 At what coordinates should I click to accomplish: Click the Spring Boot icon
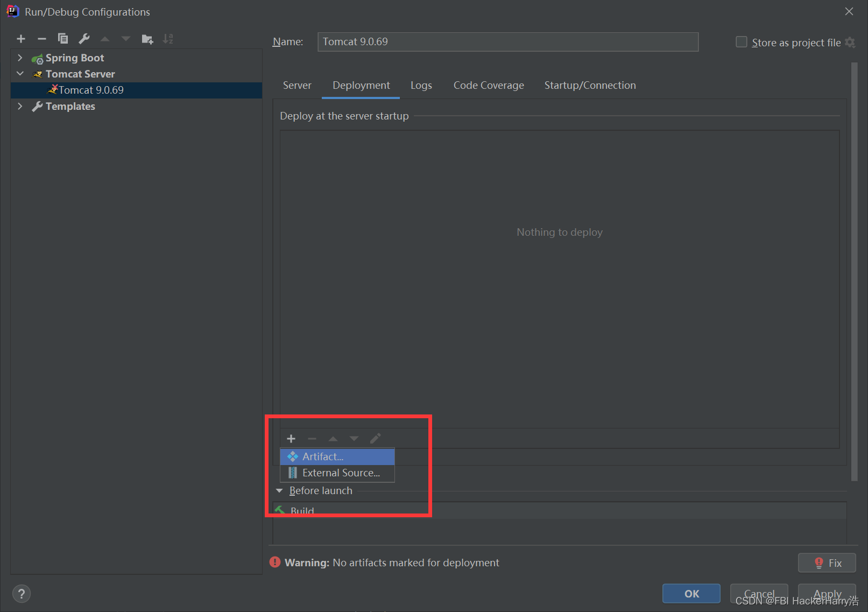[x=37, y=59]
